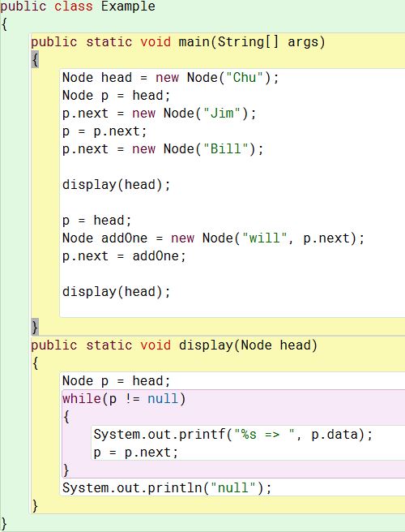Click the "Bill" string literal
Image resolution: width=405 pixels, height=532 pixels.
click(x=226, y=149)
